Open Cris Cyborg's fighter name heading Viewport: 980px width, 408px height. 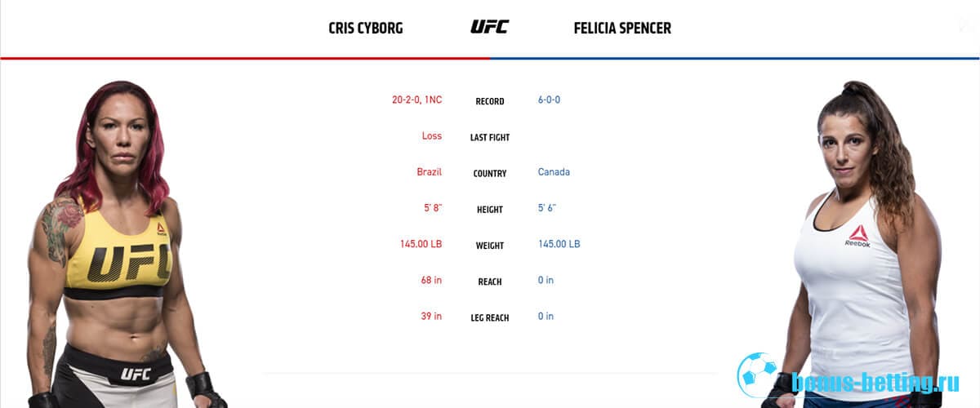pyautogui.click(x=366, y=28)
